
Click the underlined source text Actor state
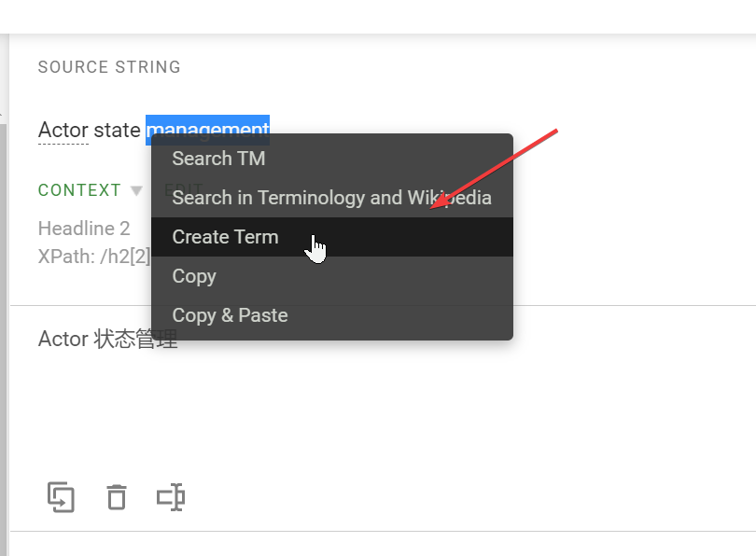(89, 131)
